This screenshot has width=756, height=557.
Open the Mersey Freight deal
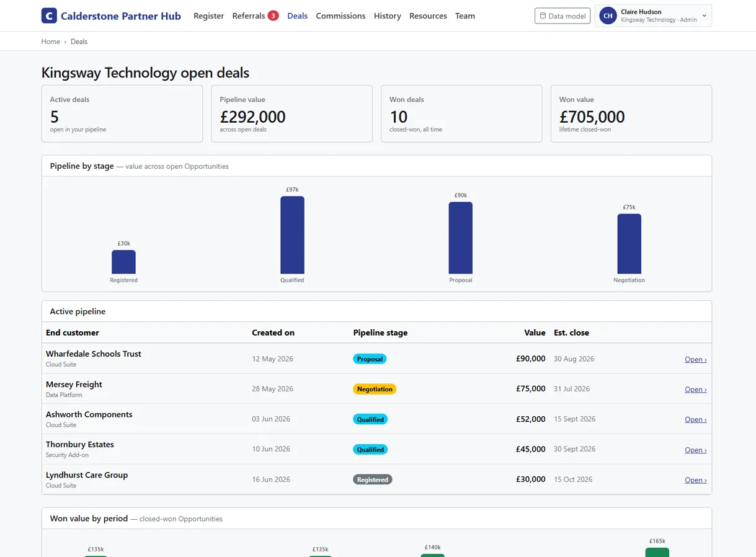click(x=695, y=390)
